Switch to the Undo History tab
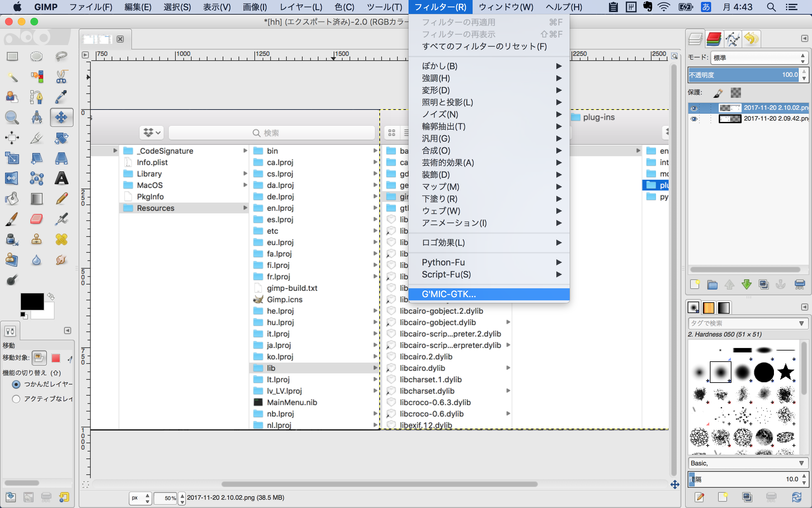The height and width of the screenshot is (508, 812). [x=751, y=39]
